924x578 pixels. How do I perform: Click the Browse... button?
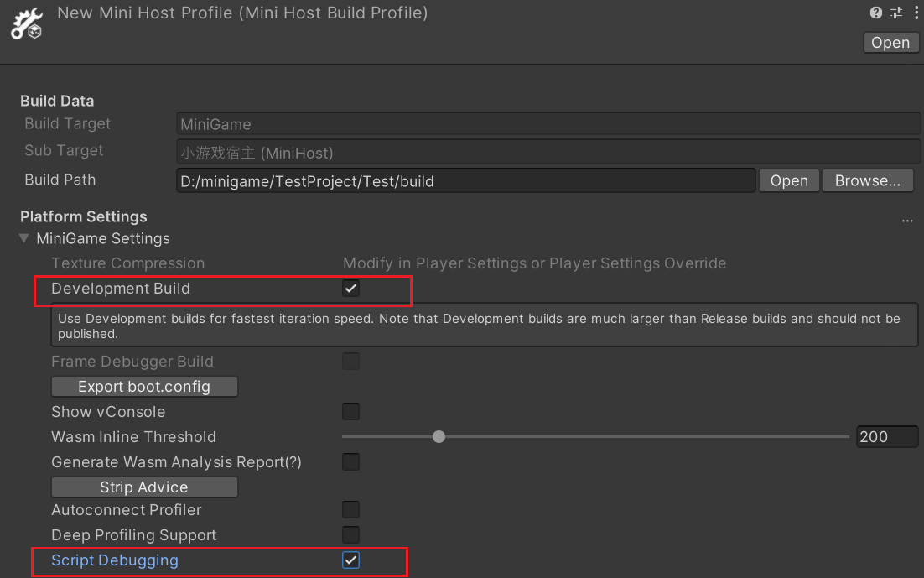point(867,180)
